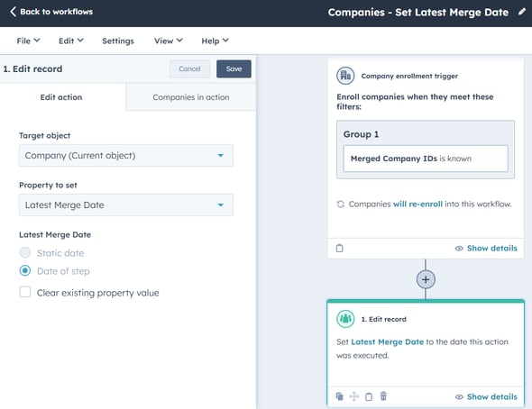Click the company enrollment trigger building icon
Screen dimensions: 532x409
pyautogui.click(x=345, y=76)
